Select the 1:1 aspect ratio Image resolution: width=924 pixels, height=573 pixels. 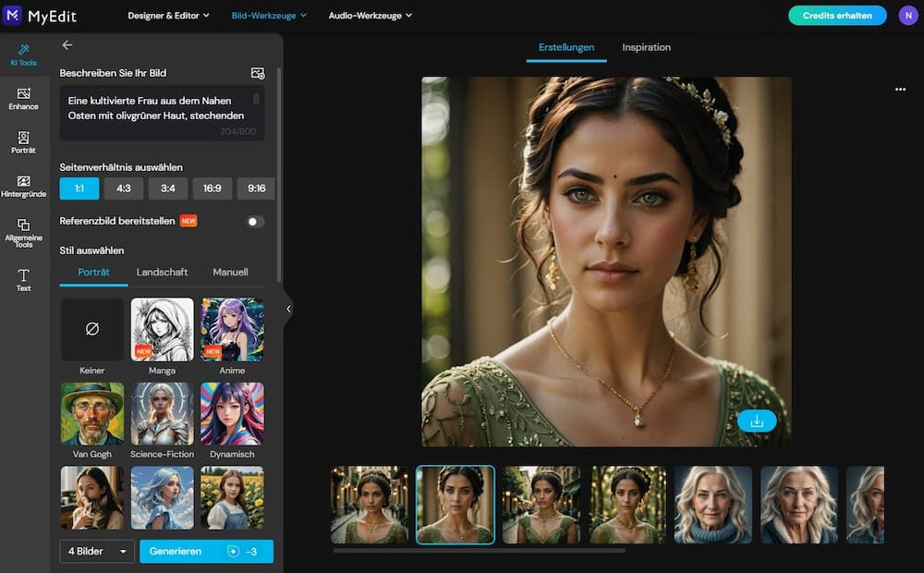pos(79,189)
